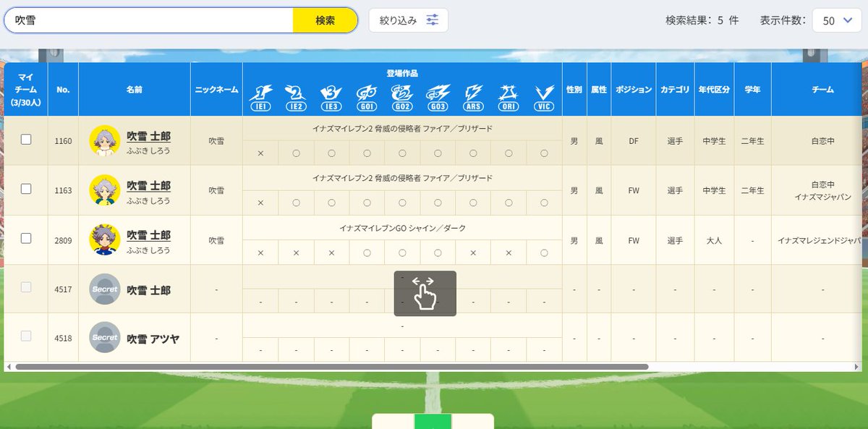Click the GO3 game logo icon

[x=438, y=97]
